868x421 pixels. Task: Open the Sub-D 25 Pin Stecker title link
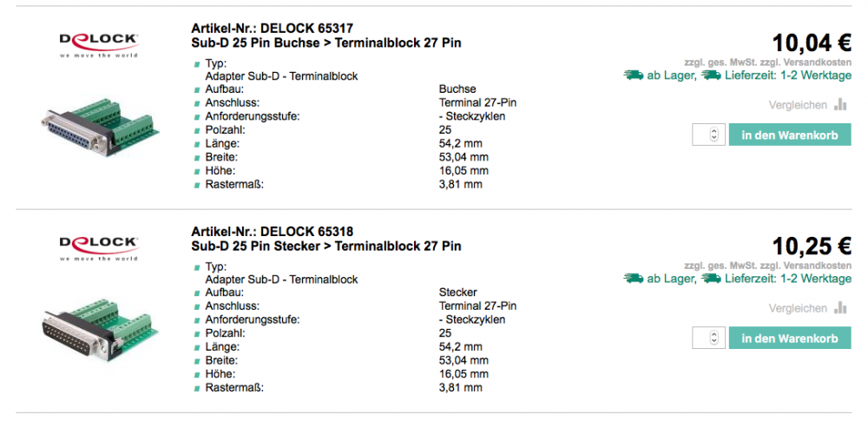[x=325, y=246]
